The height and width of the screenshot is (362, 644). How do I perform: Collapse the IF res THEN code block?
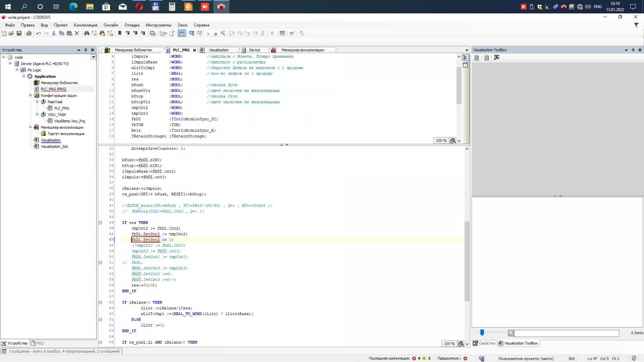click(x=100, y=223)
